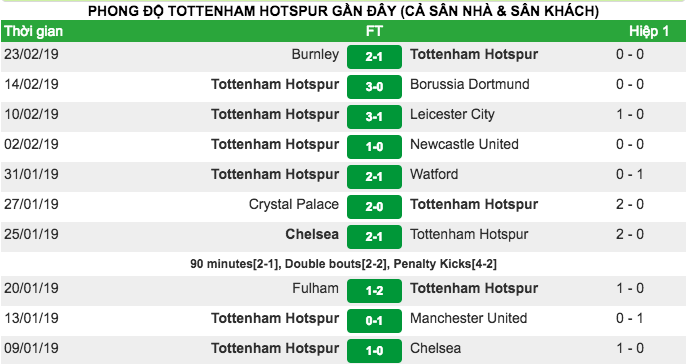Click the 2-1 score for Burnley match
This screenshot has height=364, width=688.
point(374,57)
